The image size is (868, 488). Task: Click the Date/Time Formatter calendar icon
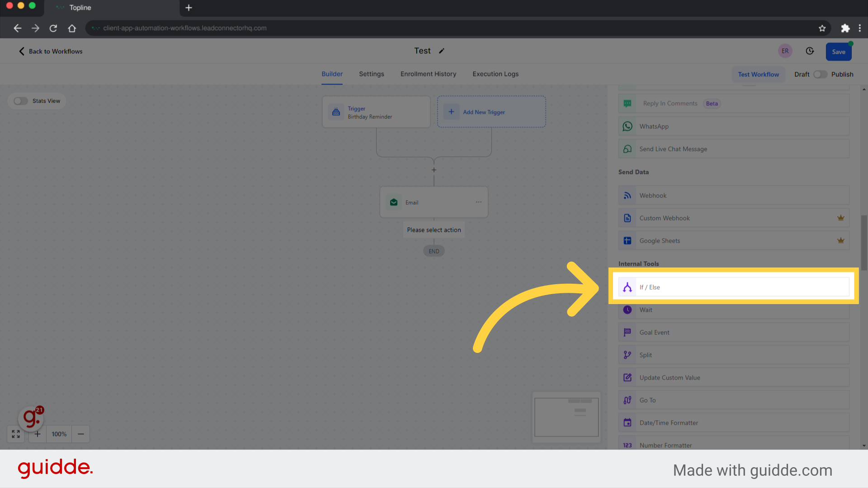pyautogui.click(x=627, y=423)
